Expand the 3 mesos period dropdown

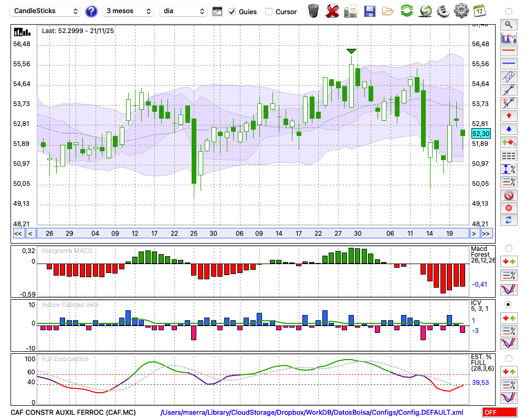pyautogui.click(x=128, y=11)
